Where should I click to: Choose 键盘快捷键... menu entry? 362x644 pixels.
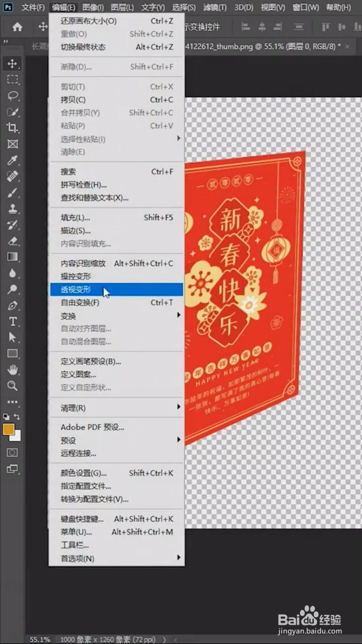tap(117, 519)
